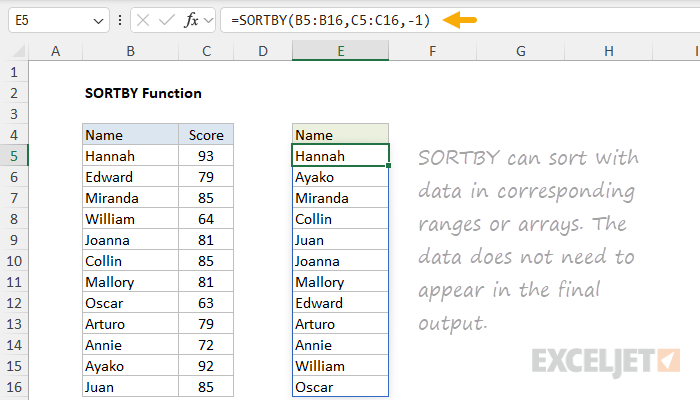Select cell 'Oscar' in column B
700x400 pixels.
(x=130, y=303)
